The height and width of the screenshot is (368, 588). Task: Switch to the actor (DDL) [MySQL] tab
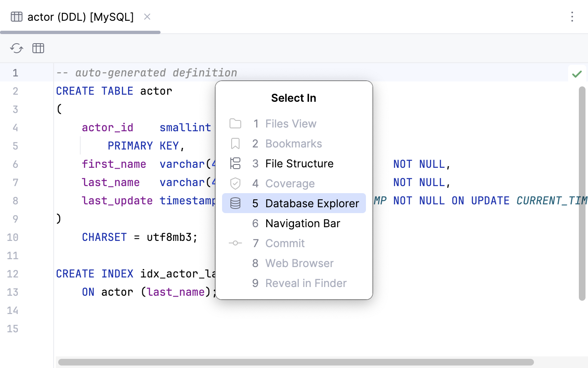(x=80, y=17)
